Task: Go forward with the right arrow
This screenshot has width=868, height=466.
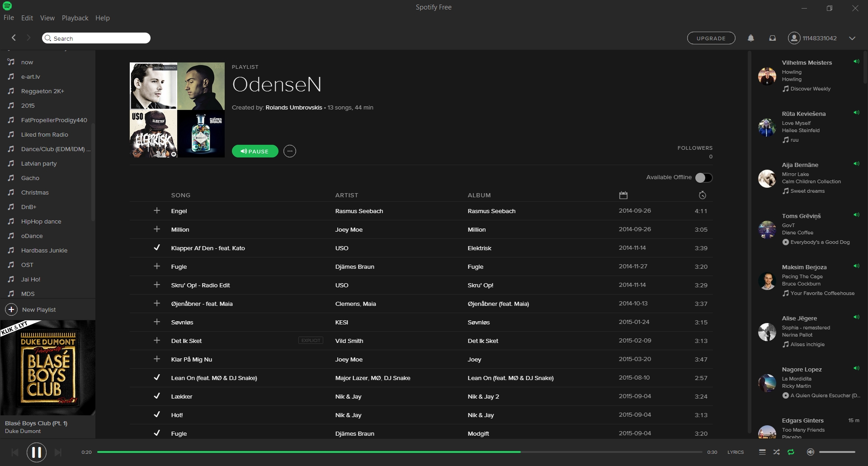Action: (x=28, y=38)
